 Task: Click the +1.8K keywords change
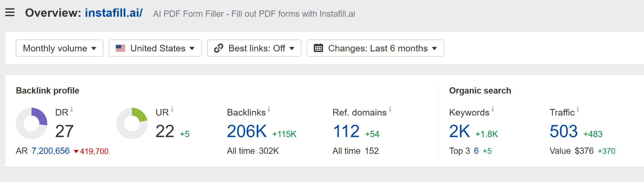click(x=487, y=134)
